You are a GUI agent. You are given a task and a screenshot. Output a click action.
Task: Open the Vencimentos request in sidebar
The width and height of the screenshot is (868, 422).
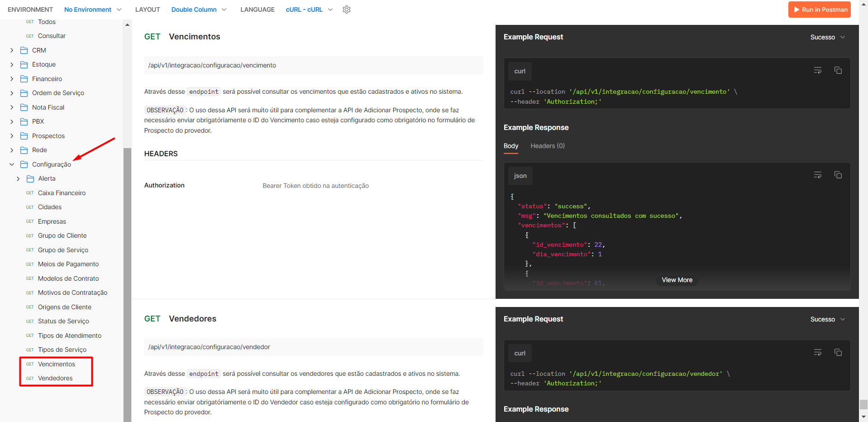[x=57, y=364]
